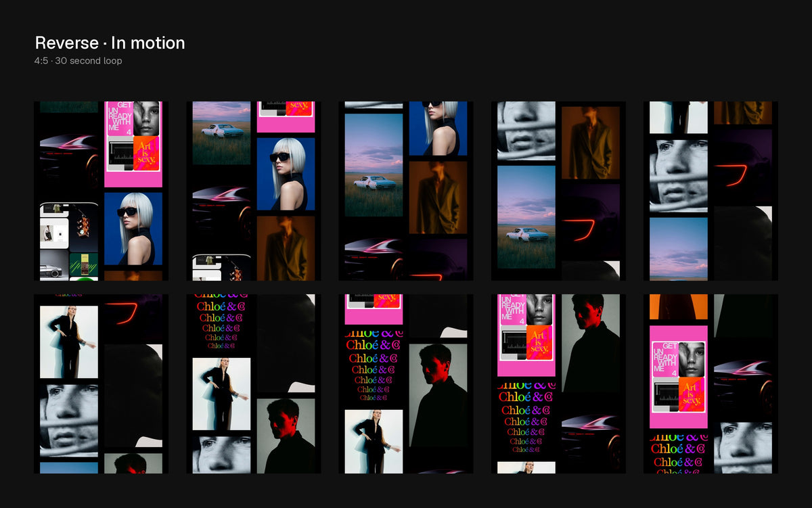
Task: Select the pink poster in fourth bottom-row frame
Action: point(526,335)
